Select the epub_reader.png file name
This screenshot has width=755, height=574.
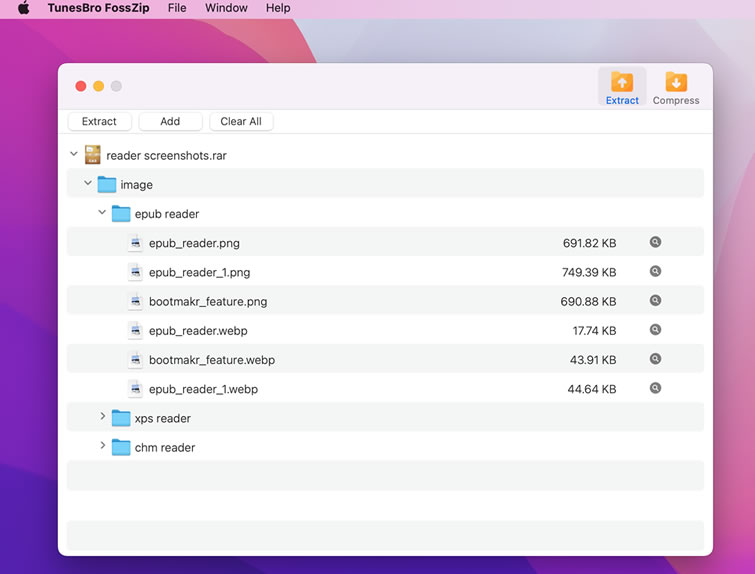(194, 243)
